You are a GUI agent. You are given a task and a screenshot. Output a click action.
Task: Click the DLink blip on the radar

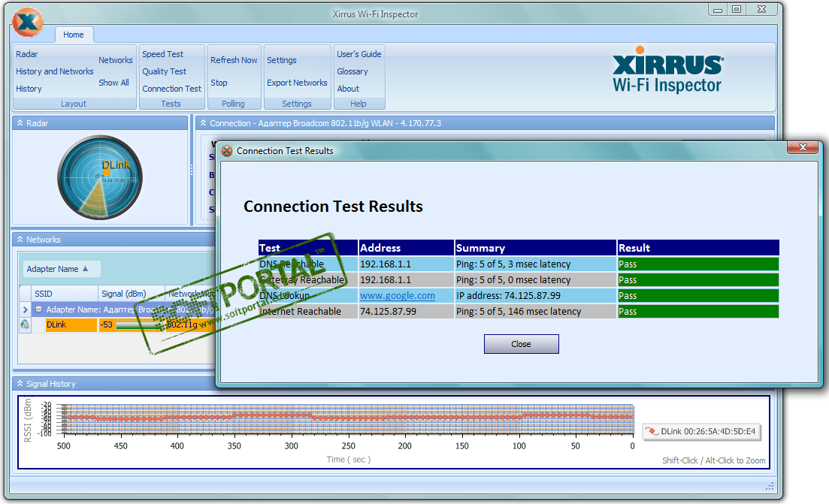106,172
